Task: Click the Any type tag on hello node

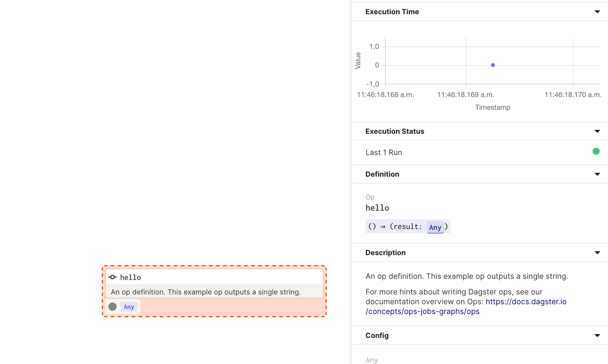Action: (x=129, y=307)
